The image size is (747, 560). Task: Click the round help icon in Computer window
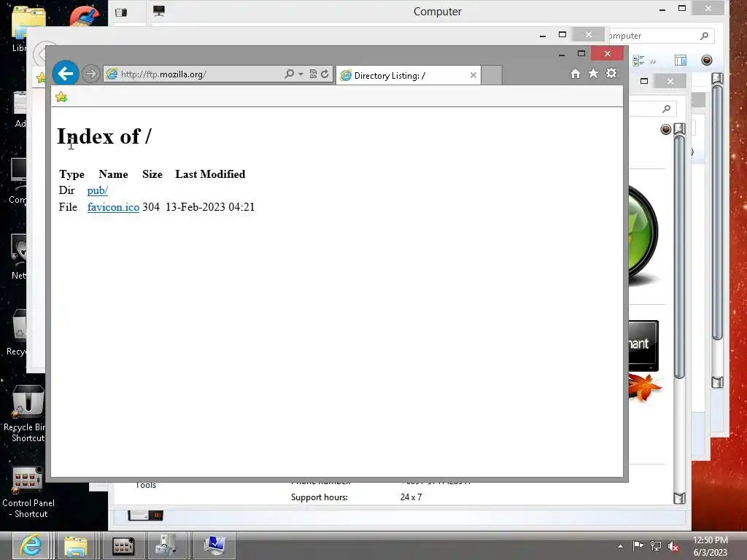point(706,60)
